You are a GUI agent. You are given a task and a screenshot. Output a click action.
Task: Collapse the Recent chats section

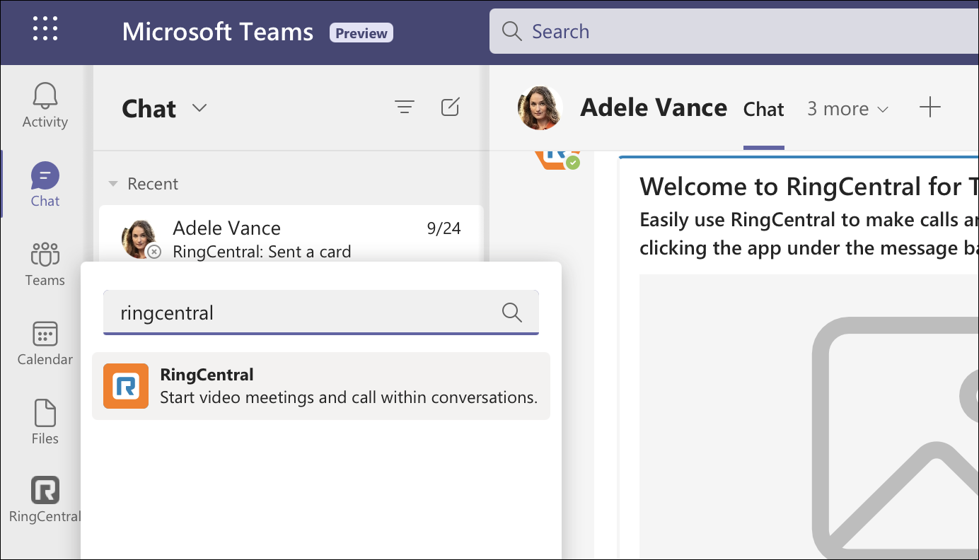coord(113,184)
